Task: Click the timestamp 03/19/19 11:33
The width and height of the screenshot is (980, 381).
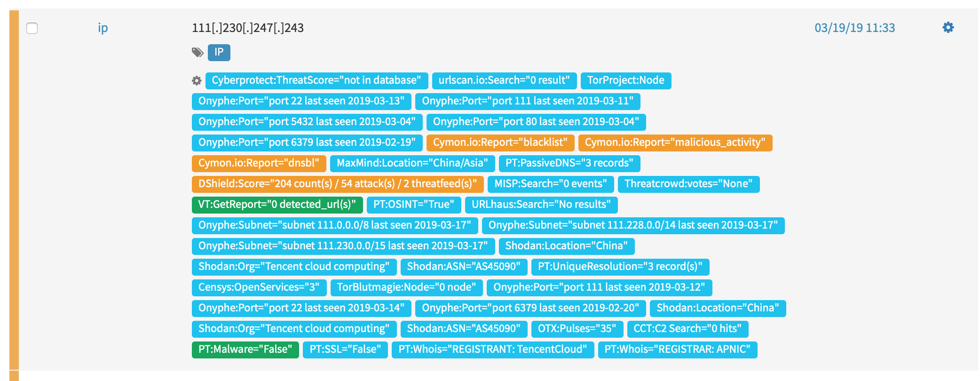Action: (x=855, y=28)
